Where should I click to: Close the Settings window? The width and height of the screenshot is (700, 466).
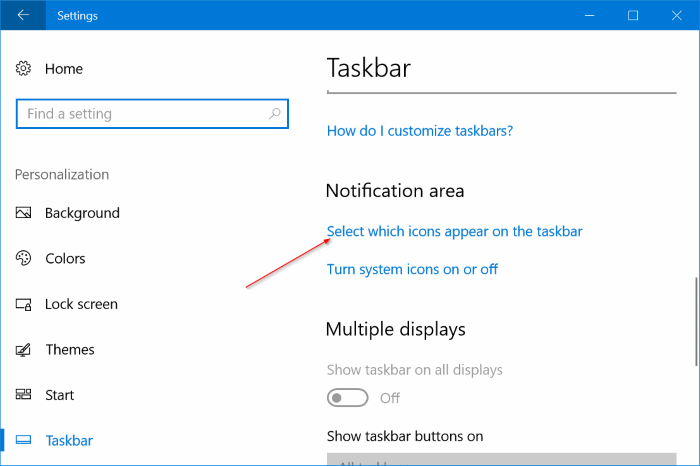(676, 15)
